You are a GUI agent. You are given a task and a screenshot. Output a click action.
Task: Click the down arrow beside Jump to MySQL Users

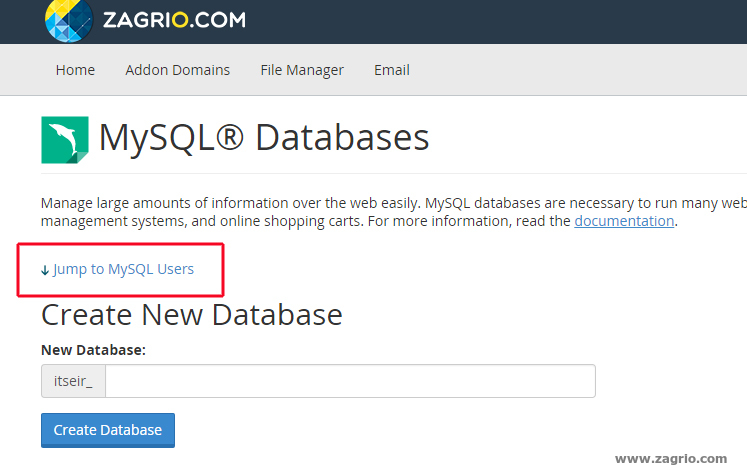(45, 270)
